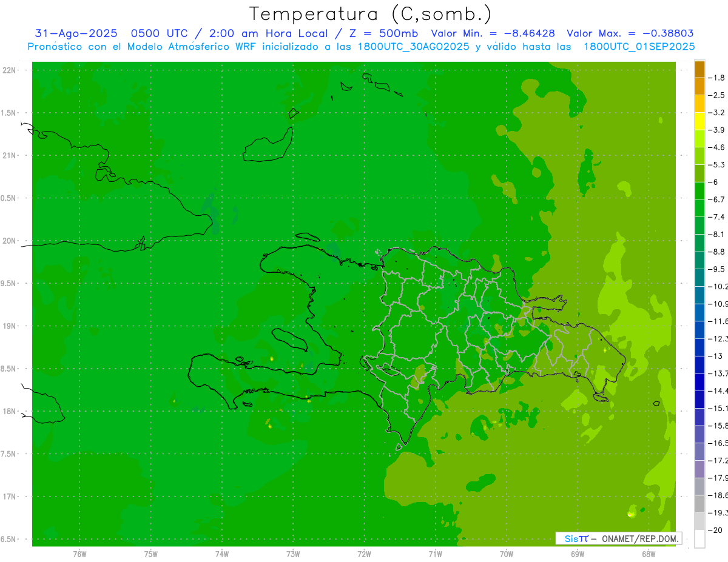The width and height of the screenshot is (728, 562).
Task: Click the '73W' longitude axis label
Action: click(x=293, y=554)
